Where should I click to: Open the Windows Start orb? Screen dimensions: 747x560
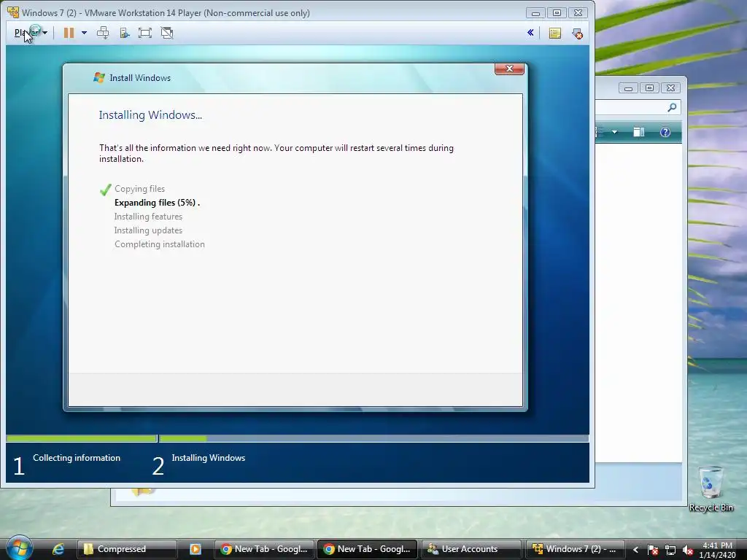19,548
